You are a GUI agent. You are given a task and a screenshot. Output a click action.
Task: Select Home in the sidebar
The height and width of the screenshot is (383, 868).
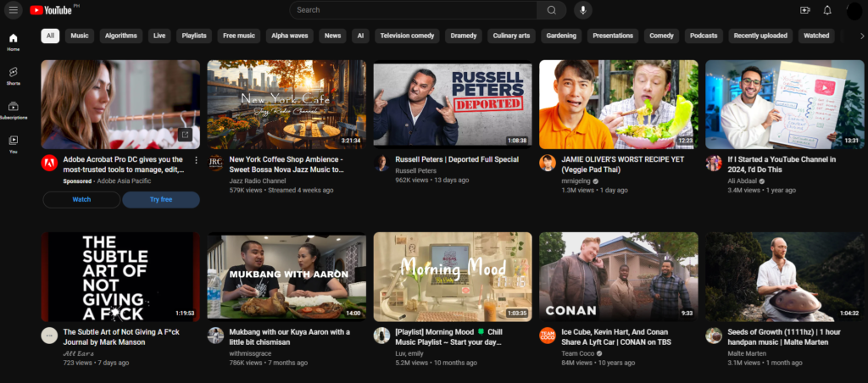(14, 42)
